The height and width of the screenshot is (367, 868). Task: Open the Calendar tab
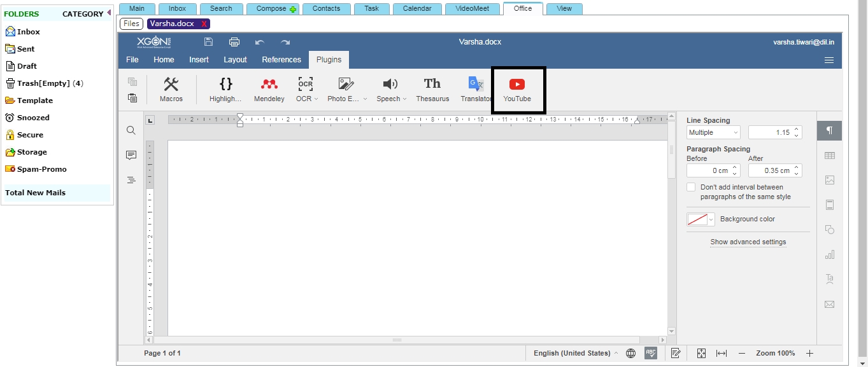tap(417, 9)
